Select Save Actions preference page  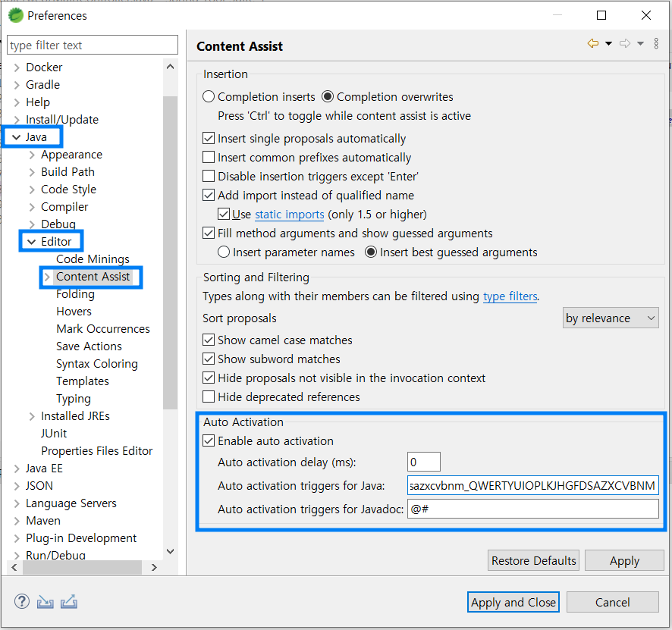(89, 346)
